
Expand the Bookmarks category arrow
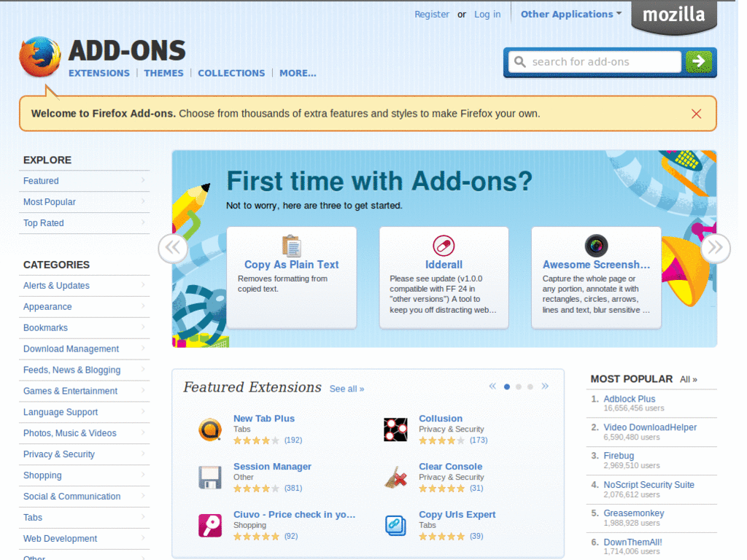(143, 327)
